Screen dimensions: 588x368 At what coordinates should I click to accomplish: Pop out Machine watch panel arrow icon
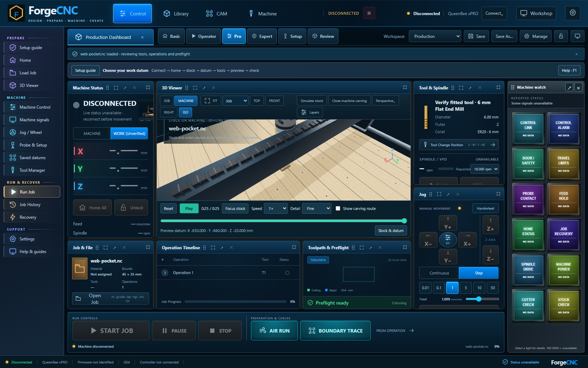pos(569,88)
